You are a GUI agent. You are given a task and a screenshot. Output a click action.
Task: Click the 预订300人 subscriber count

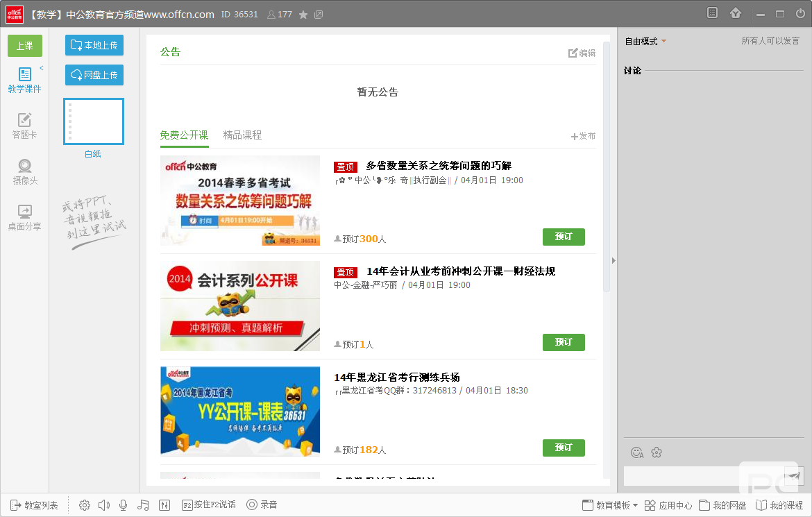point(360,239)
